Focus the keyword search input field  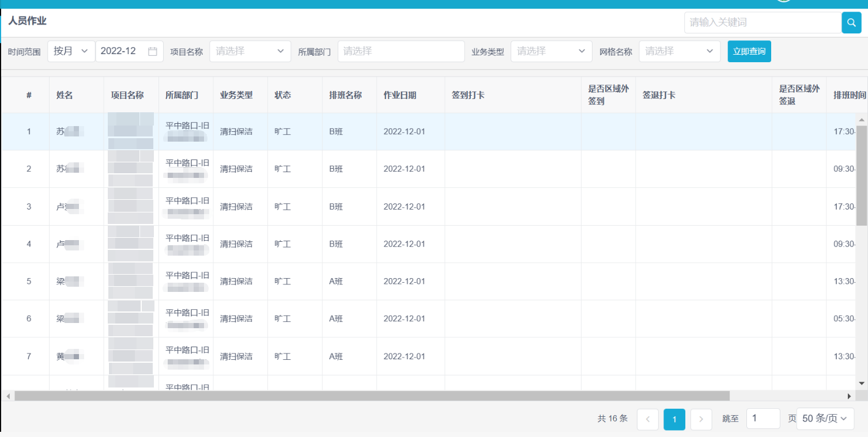(763, 22)
